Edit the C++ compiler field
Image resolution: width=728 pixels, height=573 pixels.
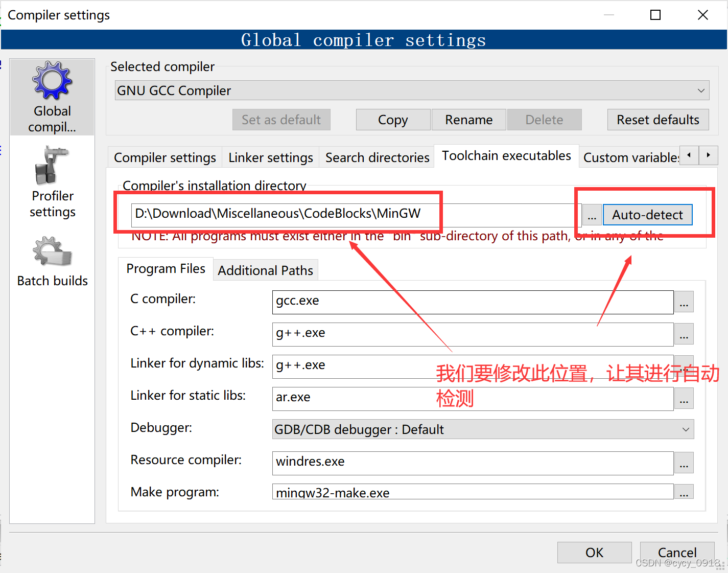pyautogui.click(x=473, y=334)
